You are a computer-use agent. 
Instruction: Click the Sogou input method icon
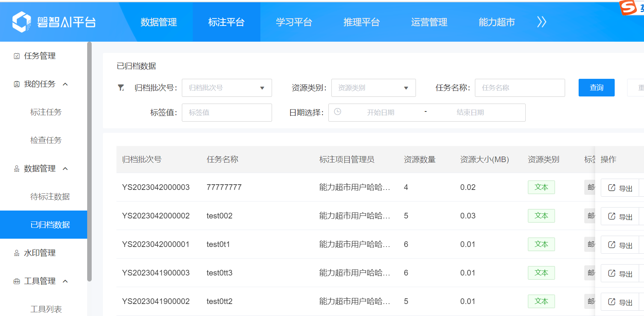click(628, 8)
